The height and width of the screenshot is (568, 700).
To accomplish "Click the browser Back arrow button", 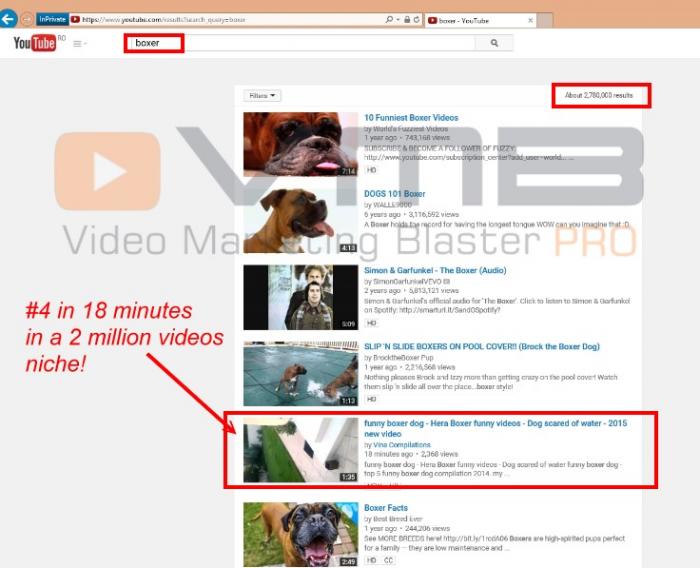I will (8, 19).
